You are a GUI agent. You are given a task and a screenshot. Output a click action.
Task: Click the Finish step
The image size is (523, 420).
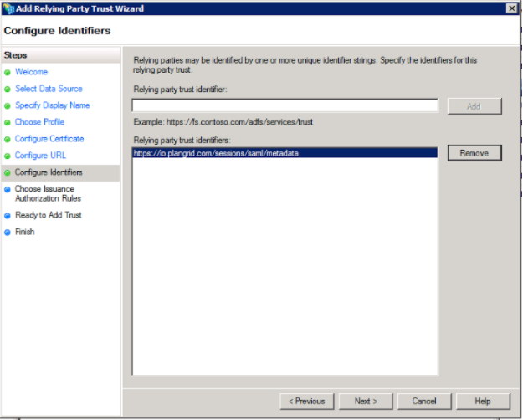(x=24, y=232)
